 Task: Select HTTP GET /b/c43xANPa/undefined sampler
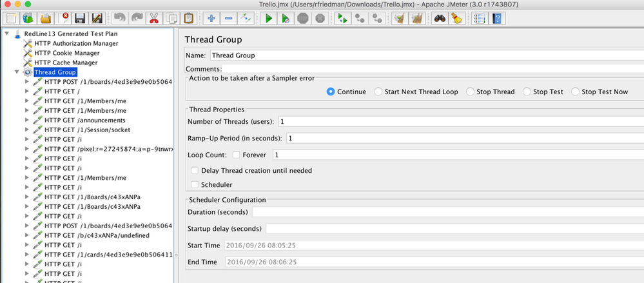pyautogui.click(x=97, y=235)
